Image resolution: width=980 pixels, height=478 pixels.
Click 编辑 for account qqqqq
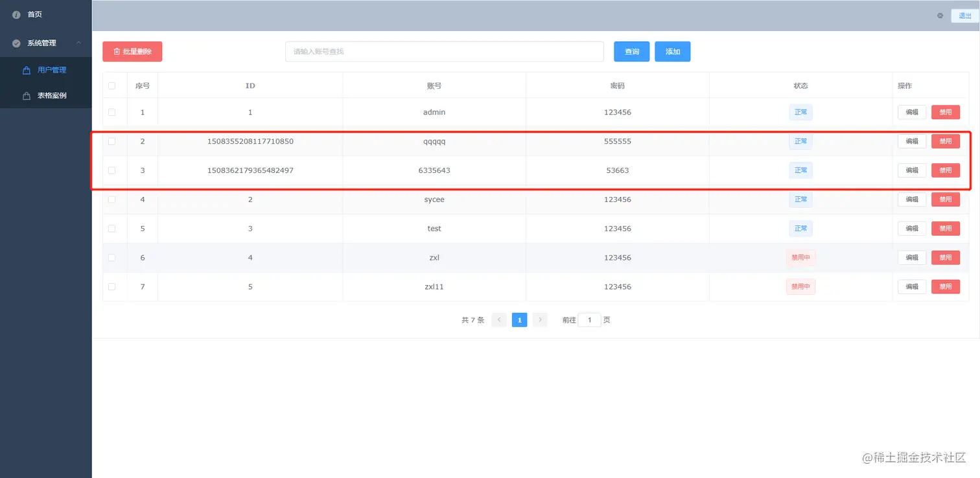point(912,141)
